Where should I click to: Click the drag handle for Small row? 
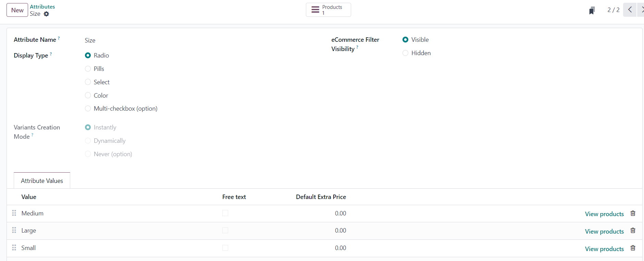pos(14,248)
